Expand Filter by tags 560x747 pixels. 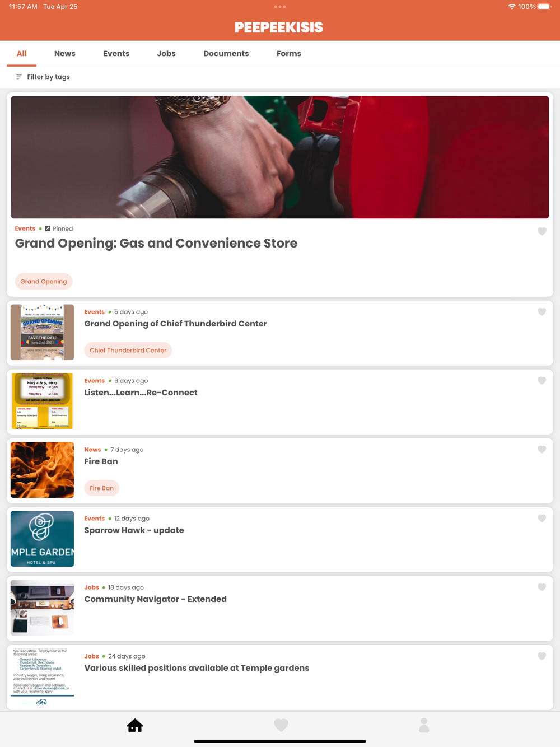(x=43, y=77)
